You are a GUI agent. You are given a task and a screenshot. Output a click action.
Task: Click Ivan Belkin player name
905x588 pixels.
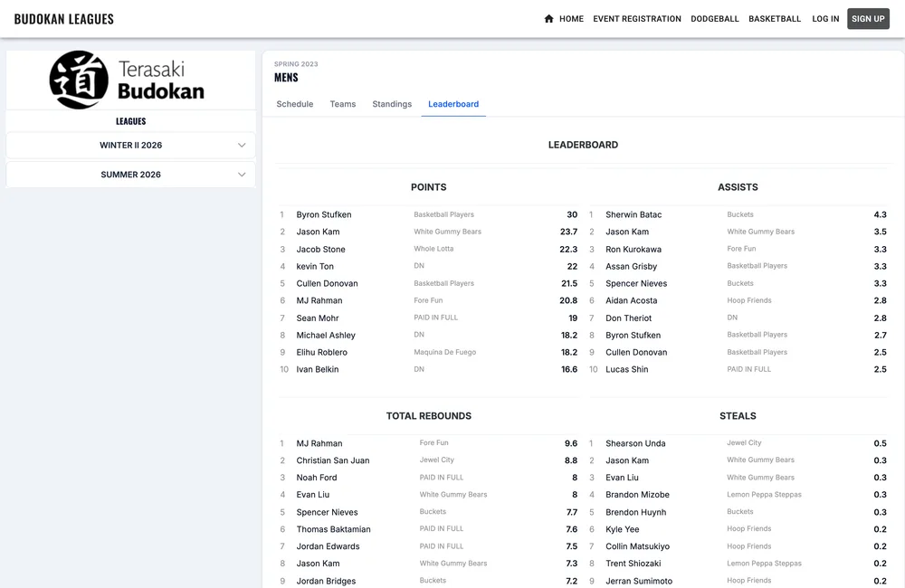click(318, 369)
